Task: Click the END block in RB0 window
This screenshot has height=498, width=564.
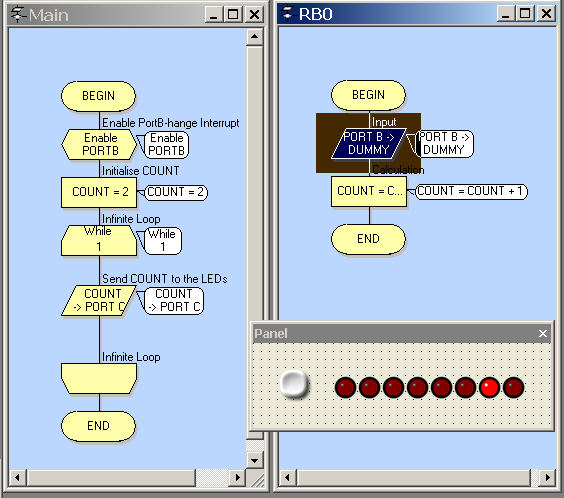Action: tap(368, 239)
